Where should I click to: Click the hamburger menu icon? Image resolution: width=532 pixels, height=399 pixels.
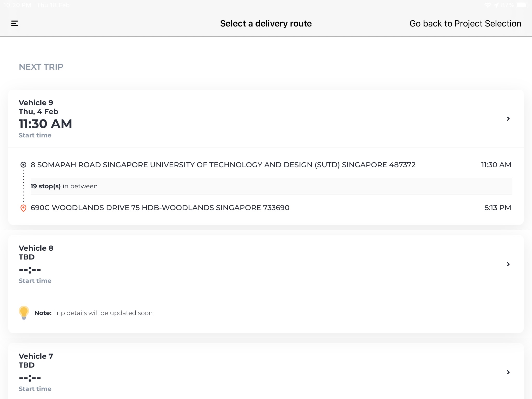pyautogui.click(x=14, y=23)
